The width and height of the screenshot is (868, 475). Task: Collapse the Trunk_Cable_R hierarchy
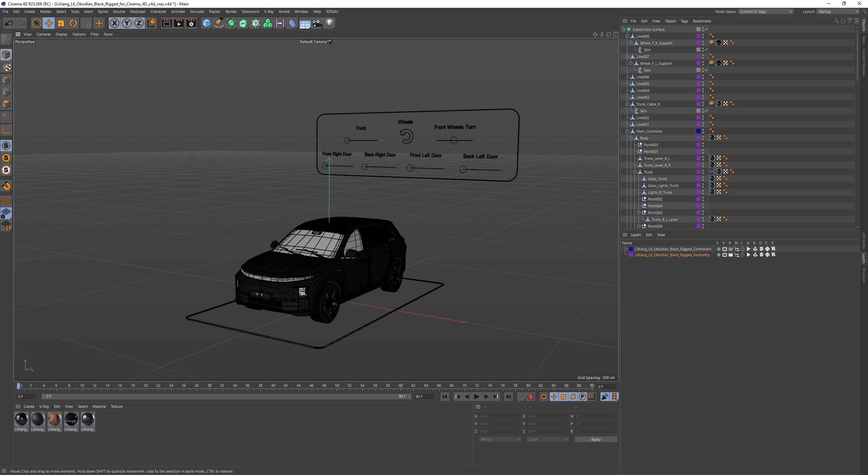(x=627, y=104)
